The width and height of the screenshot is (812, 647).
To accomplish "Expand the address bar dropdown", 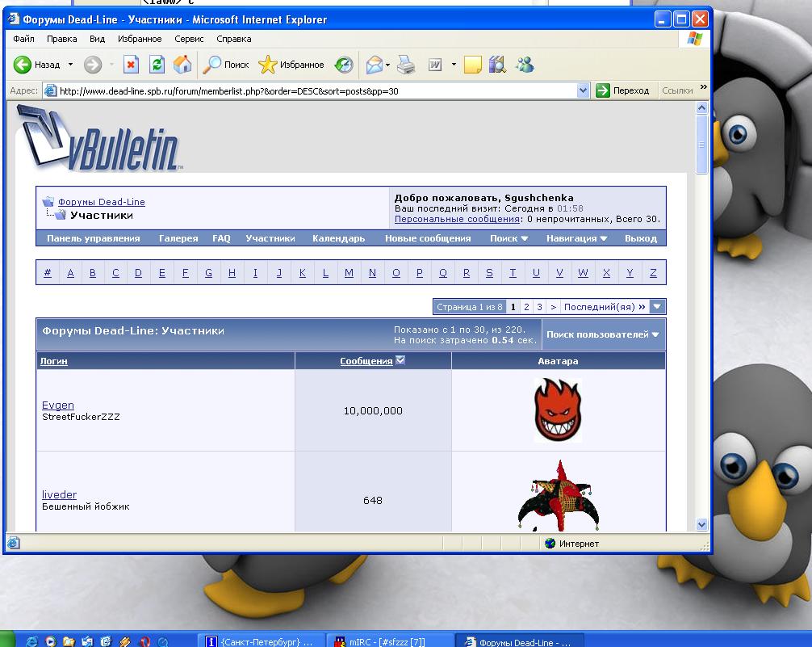I will [584, 91].
